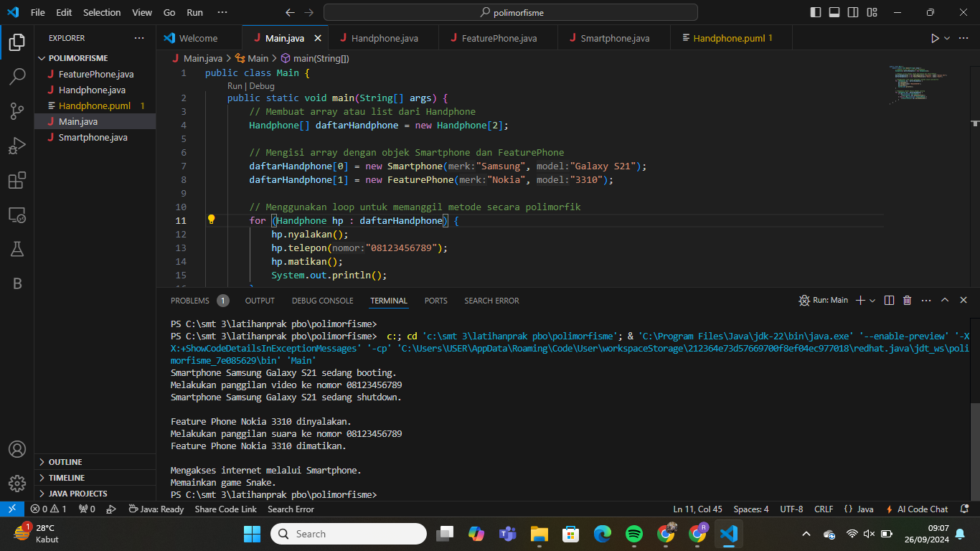Click the Debug code lens above main

(262, 86)
